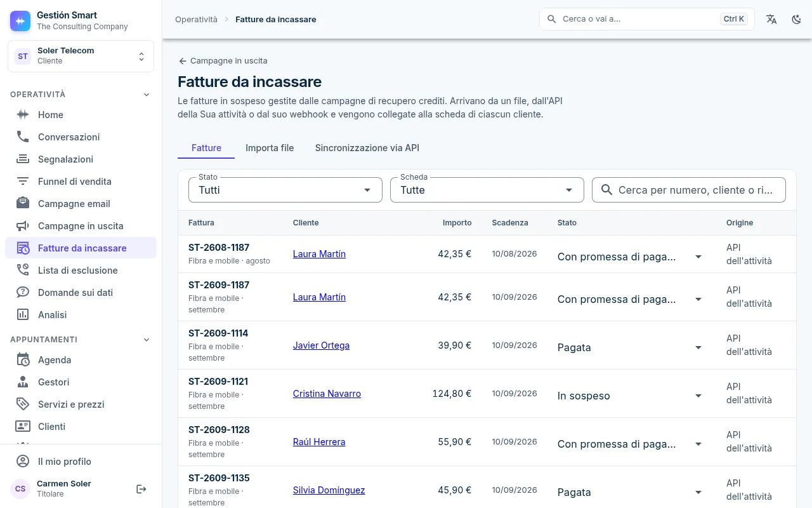812x508 pixels.
Task: Open status dropdown for ST-2609-1121
Action: click(631, 396)
